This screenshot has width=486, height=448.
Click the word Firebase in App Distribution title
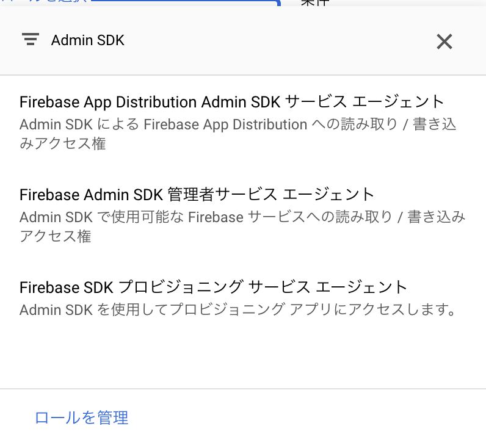click(x=49, y=102)
